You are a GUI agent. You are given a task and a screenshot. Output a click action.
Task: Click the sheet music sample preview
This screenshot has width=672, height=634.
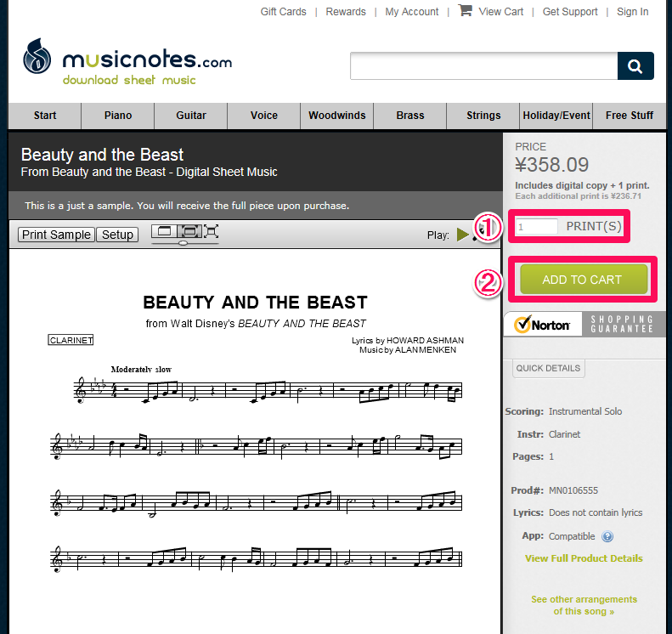click(x=255, y=441)
